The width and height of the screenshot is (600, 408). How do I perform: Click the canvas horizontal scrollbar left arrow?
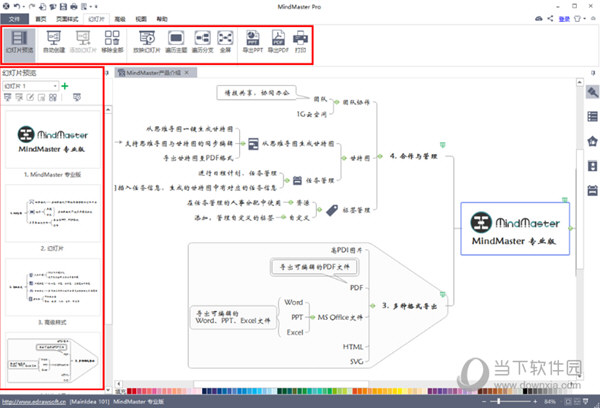(119, 384)
